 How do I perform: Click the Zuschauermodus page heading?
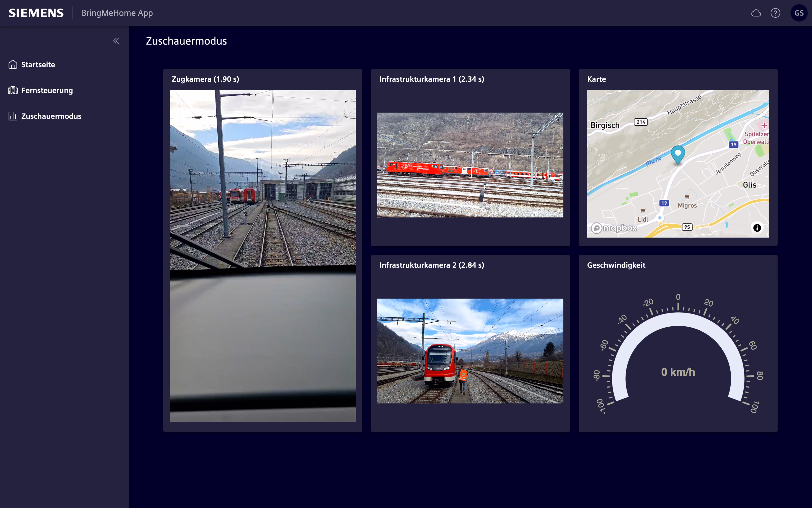[x=186, y=41]
